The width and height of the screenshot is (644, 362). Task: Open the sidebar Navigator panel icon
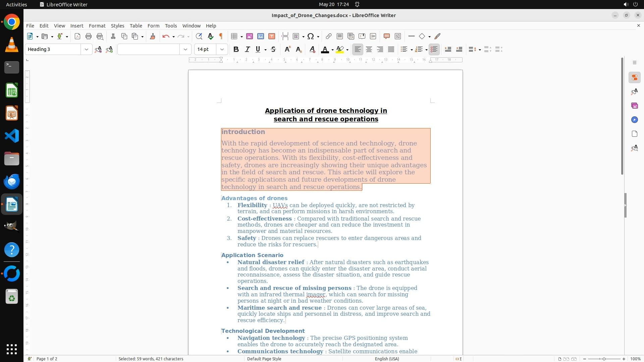(x=634, y=120)
